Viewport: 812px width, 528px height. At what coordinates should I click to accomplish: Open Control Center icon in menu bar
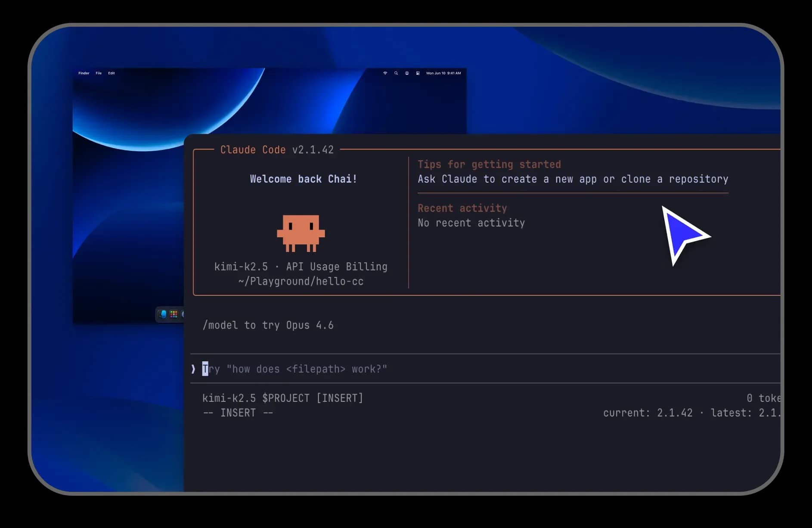tap(418, 73)
